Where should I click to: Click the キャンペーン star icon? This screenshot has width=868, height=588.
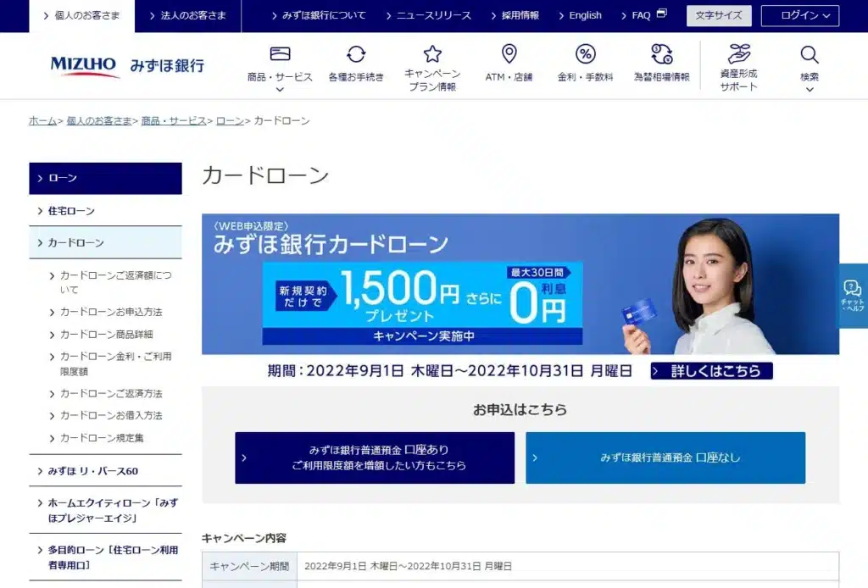432,53
